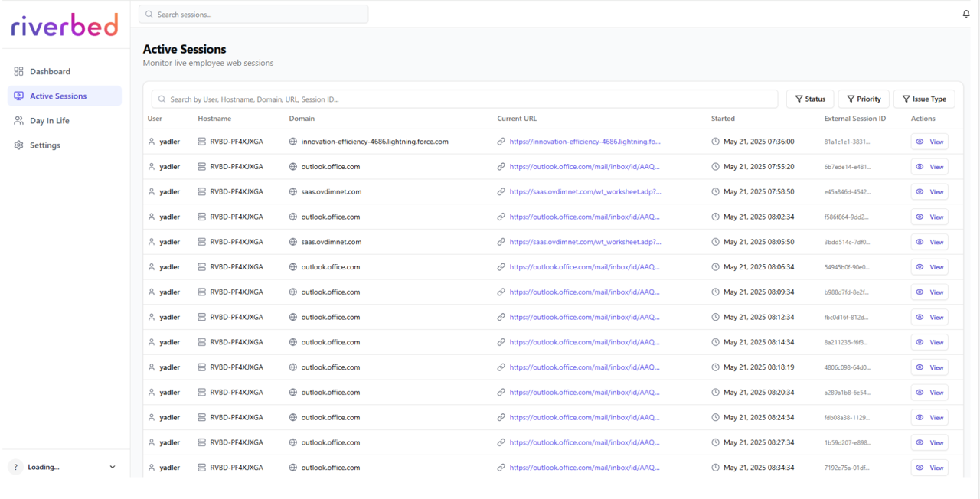Viewport: 980px width, 499px height.
Task: View the session started at 08:09:34
Action: [x=929, y=292]
